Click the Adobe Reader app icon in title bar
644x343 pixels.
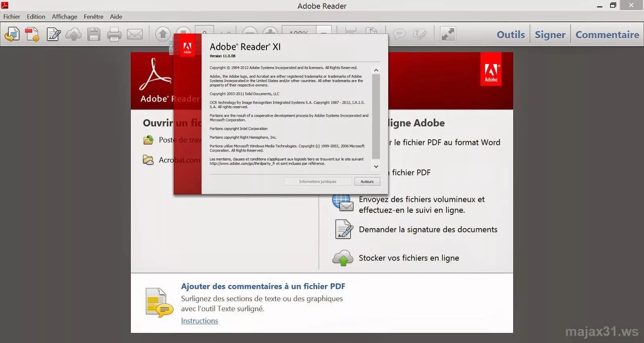tap(5, 5)
